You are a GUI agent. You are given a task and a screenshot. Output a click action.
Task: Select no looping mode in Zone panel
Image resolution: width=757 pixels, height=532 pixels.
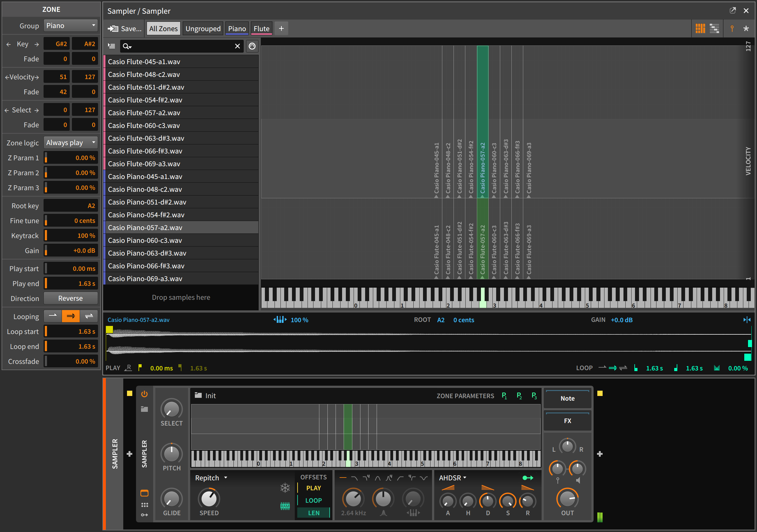pos(53,316)
